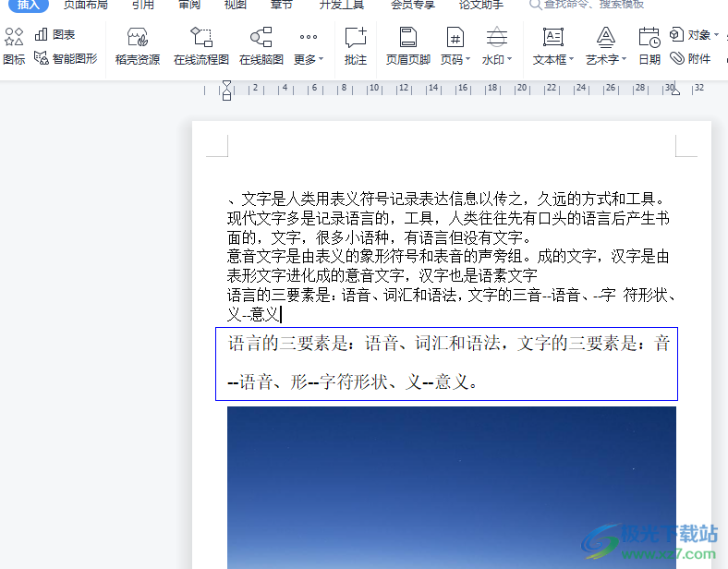Switch to the 页面布局 tab
728x569 pixels.
coord(85,5)
